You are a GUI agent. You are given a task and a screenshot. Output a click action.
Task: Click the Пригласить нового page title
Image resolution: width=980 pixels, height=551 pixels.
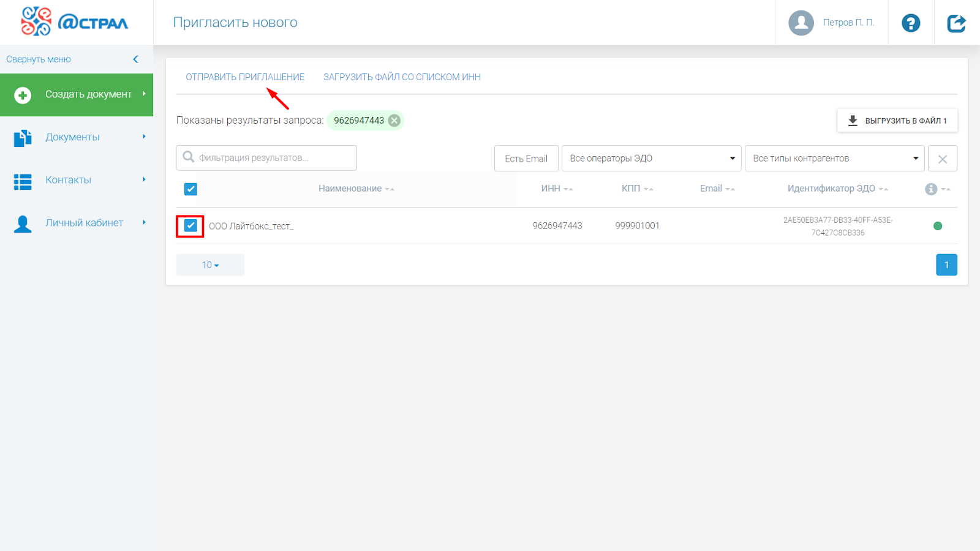click(235, 23)
